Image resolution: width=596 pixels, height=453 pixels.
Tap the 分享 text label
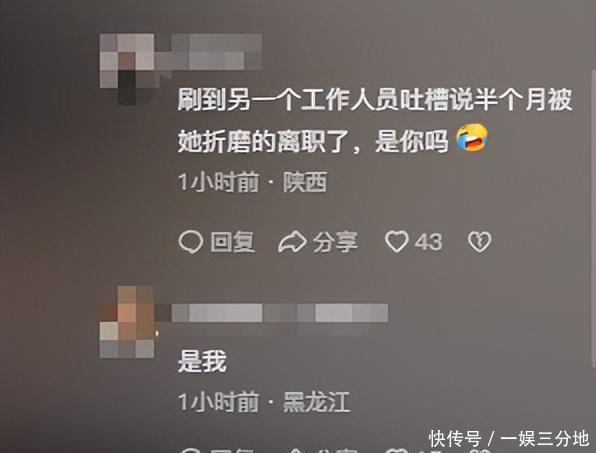click(x=335, y=242)
